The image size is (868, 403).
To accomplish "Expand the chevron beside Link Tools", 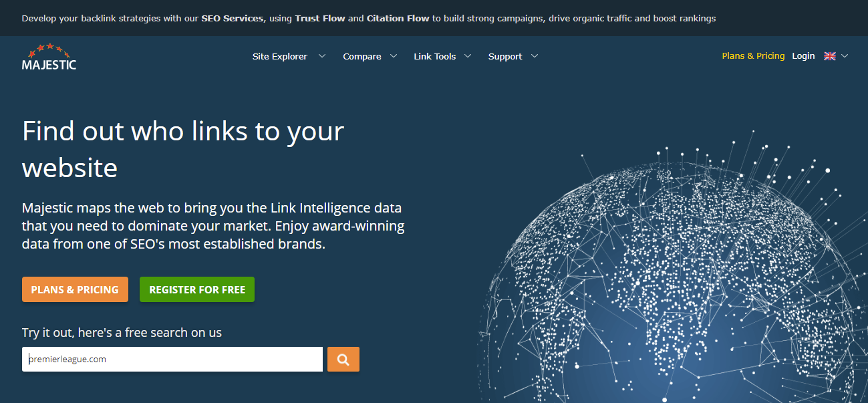I will tap(468, 56).
